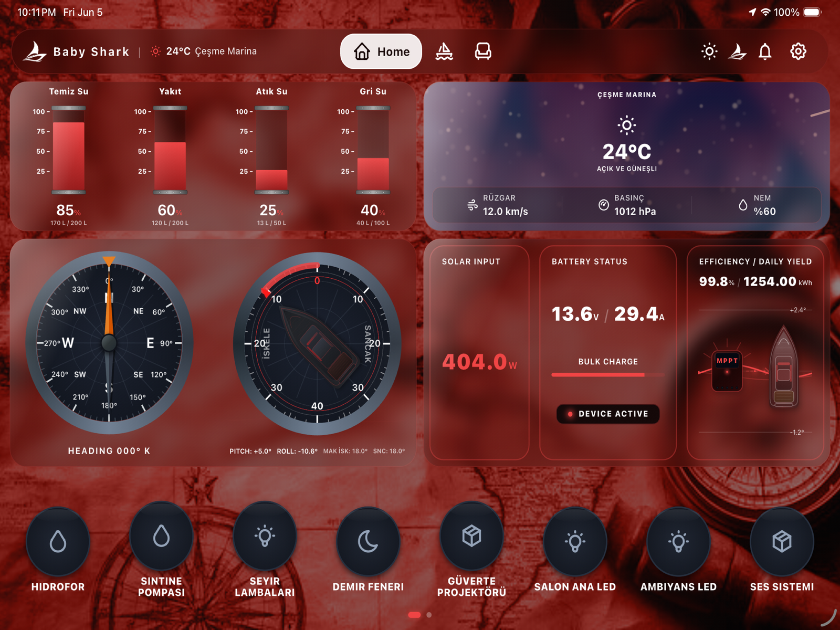Screen dimensions: 840x630
Task: Open the Solar Input card
Action: pyautogui.click(x=479, y=353)
